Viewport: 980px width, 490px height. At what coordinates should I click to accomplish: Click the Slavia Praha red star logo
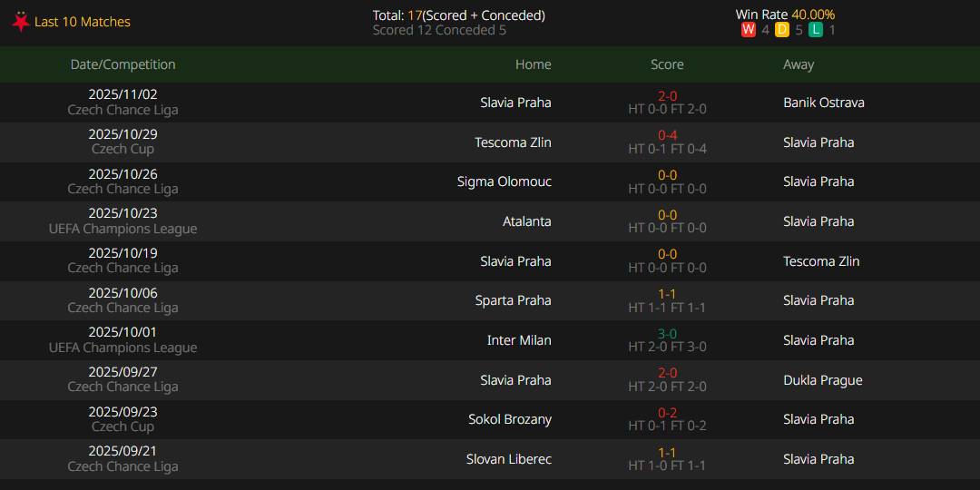tap(20, 22)
